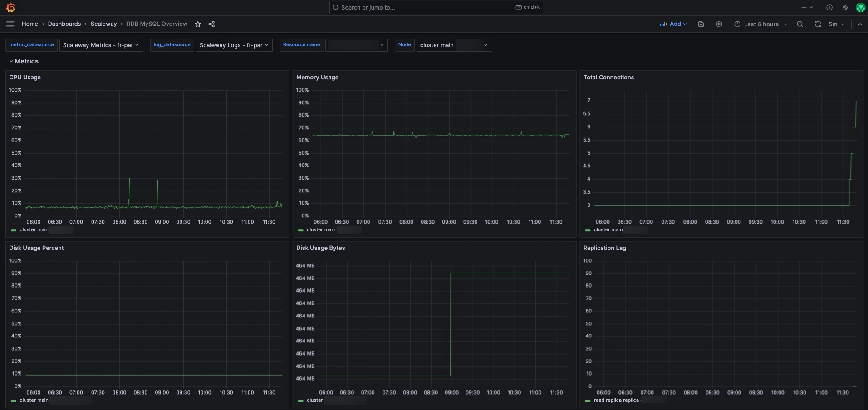Toggle cluster main series in CPU Usage legend
The height and width of the screenshot is (410, 868).
click(x=34, y=230)
